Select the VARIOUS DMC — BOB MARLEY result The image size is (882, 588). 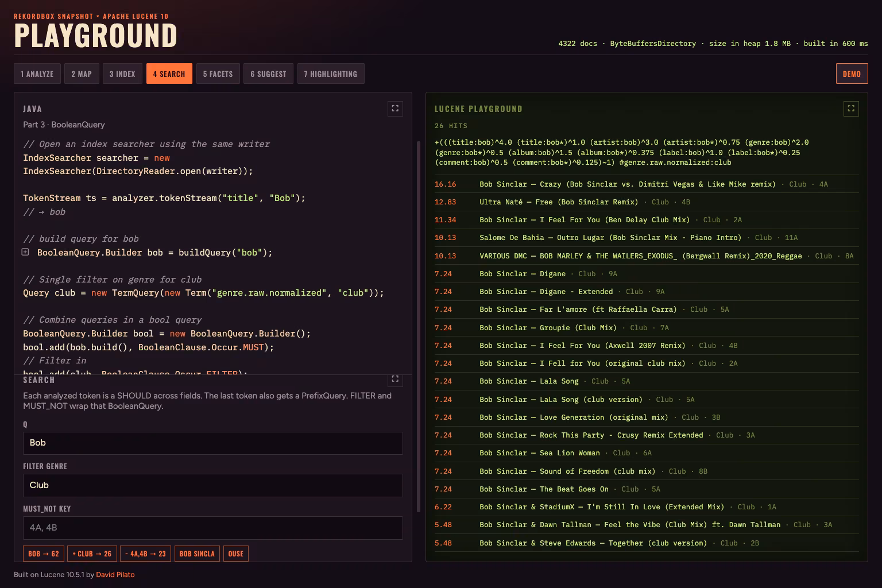(647, 256)
